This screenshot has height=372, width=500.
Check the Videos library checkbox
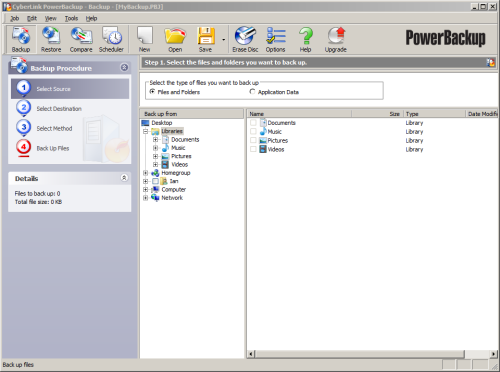[253, 149]
